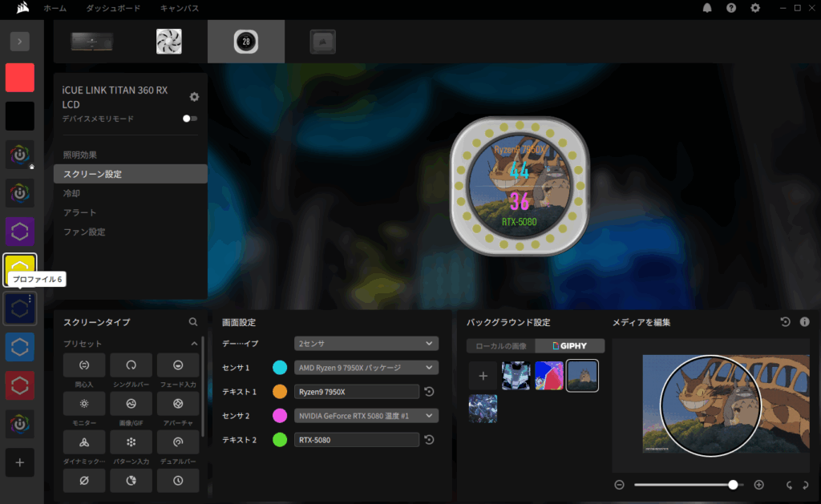The height and width of the screenshot is (504, 821).
Task: Switch to GIPHY source
Action: coord(570,345)
